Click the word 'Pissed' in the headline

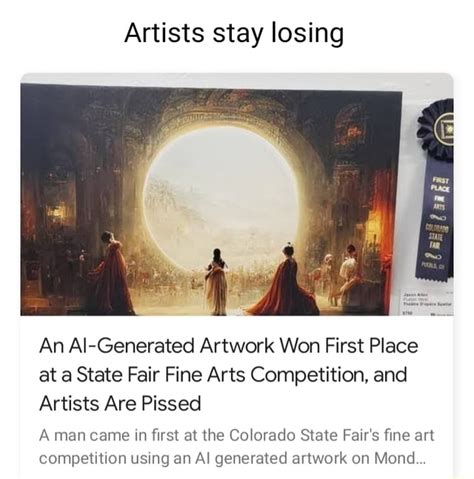171,403
